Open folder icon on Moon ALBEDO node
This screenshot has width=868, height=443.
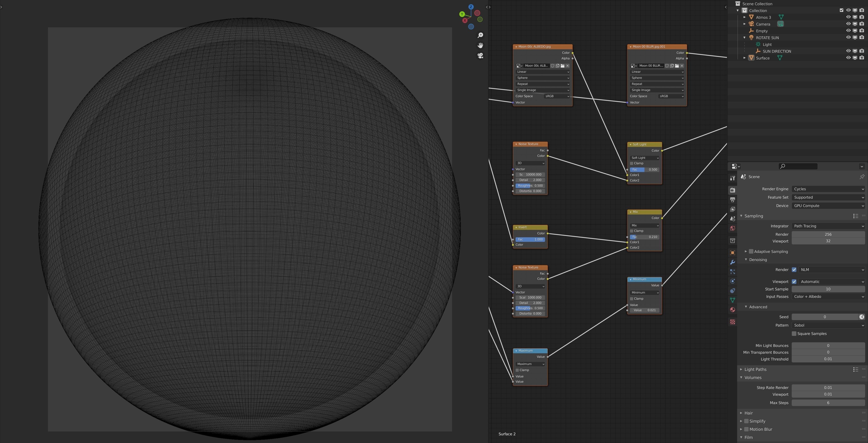562,66
